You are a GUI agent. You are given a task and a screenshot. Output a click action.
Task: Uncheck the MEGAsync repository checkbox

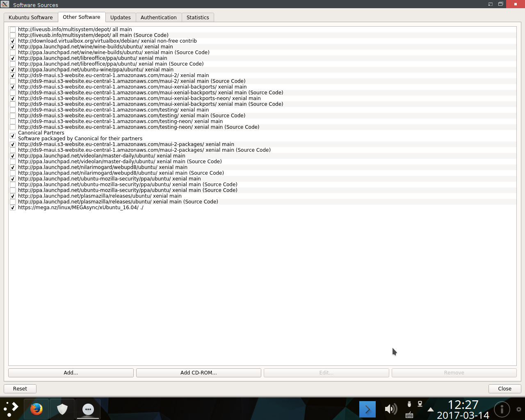click(x=13, y=208)
